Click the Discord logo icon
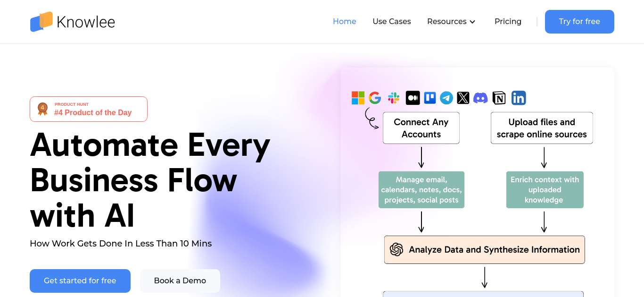 tap(480, 98)
